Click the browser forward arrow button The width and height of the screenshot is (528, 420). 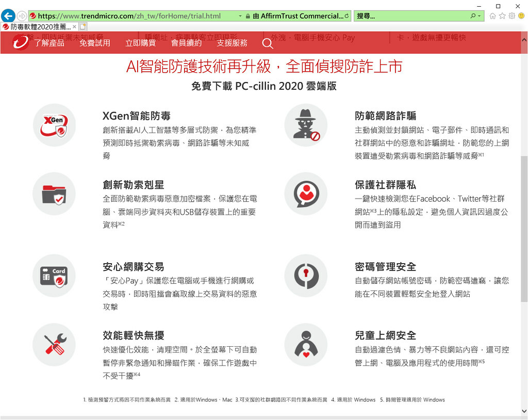[22, 16]
